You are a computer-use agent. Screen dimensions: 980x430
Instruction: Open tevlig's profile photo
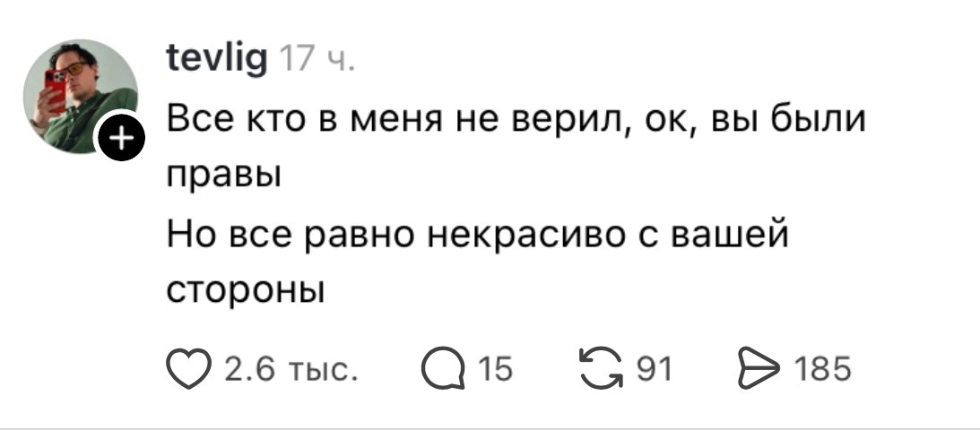(81, 96)
